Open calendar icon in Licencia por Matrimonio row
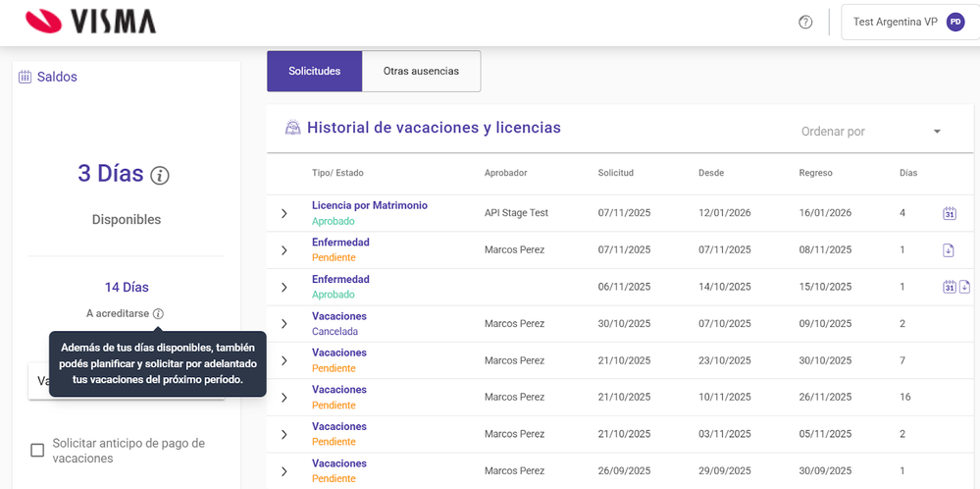This screenshot has width=980, height=489. 949,213
